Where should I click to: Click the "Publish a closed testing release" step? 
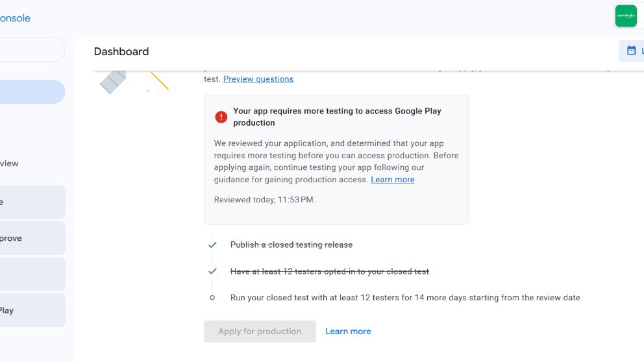pyautogui.click(x=291, y=245)
